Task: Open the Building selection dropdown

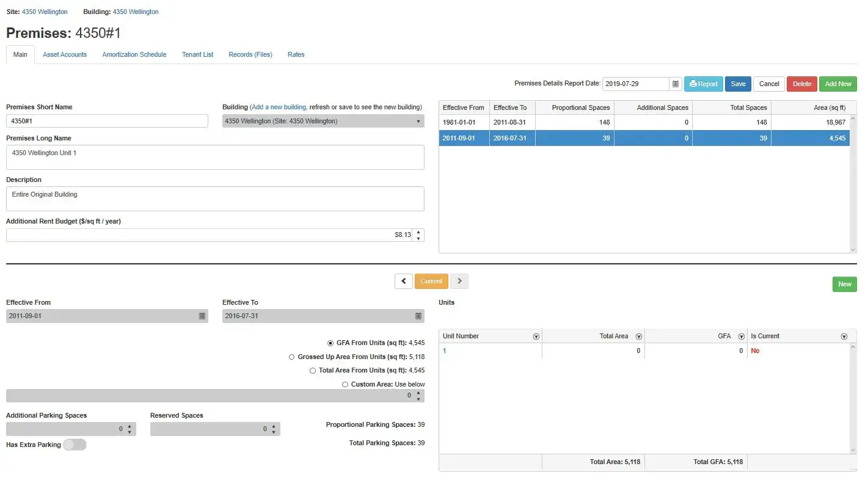Action: point(420,120)
